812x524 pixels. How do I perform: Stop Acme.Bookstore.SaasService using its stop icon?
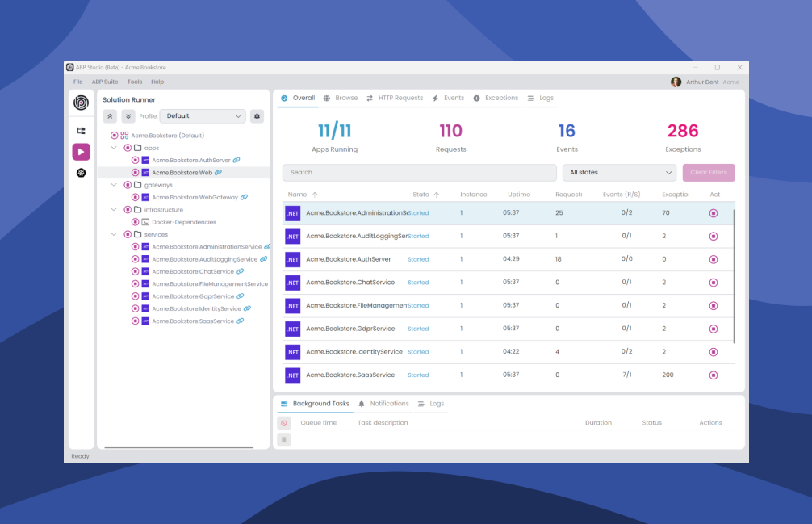[713, 375]
